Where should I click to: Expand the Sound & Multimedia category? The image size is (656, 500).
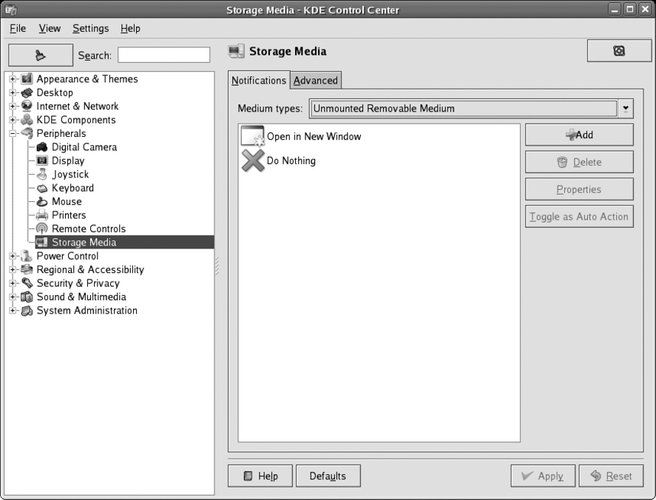pyautogui.click(x=13, y=297)
